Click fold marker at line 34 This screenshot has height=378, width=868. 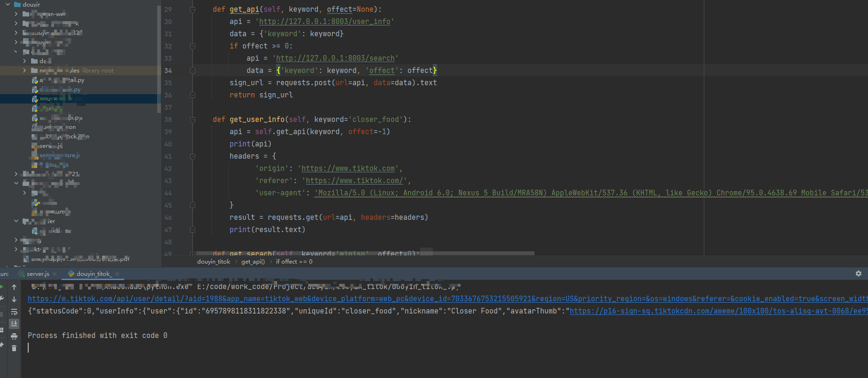tap(192, 71)
